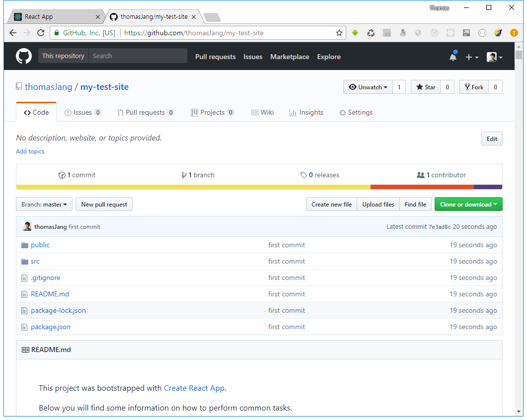This screenshot has height=420, width=527.
Task: Click the page vertical scrollbar thumb
Action: (x=519, y=55)
